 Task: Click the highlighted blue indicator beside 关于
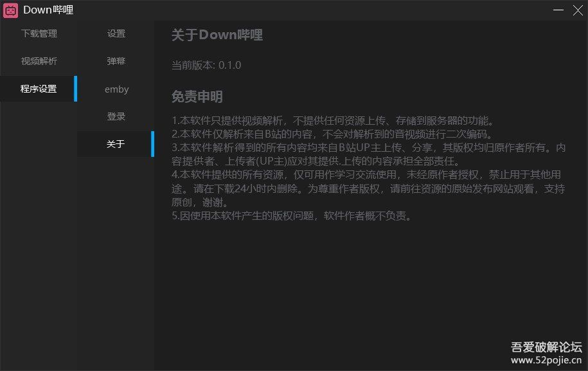pyautogui.click(x=152, y=144)
